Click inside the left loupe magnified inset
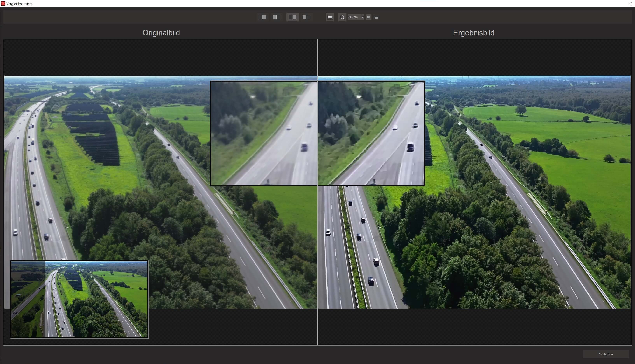The image size is (635, 364). click(264, 133)
